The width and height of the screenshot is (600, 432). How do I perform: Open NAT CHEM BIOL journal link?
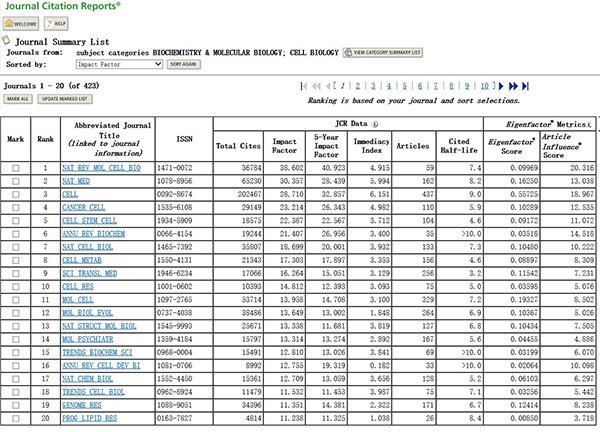coord(88,379)
